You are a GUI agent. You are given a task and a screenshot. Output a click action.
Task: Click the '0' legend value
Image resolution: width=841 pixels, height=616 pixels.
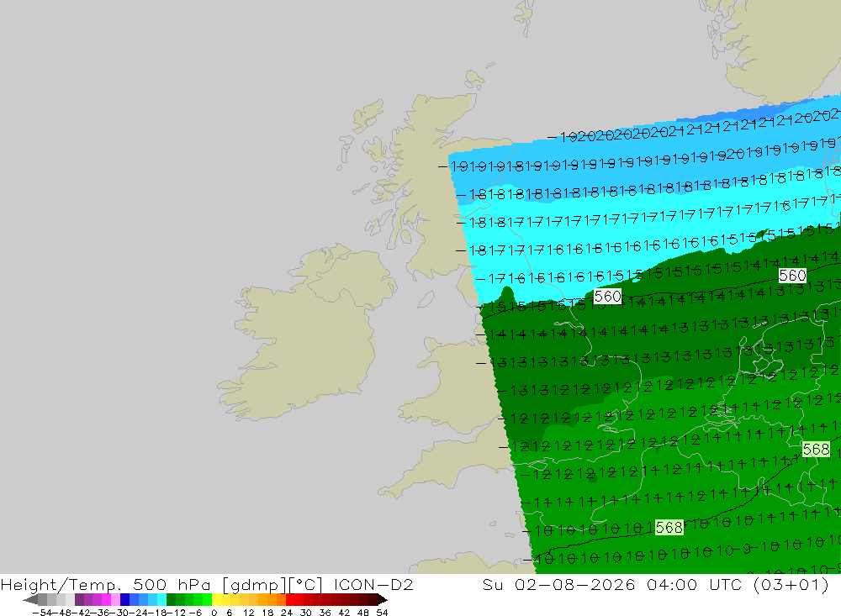tap(214, 613)
